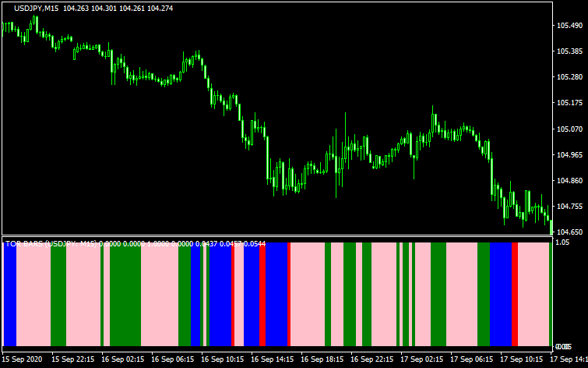
Task: Click the 105.490 price axis label
Action: pos(570,26)
